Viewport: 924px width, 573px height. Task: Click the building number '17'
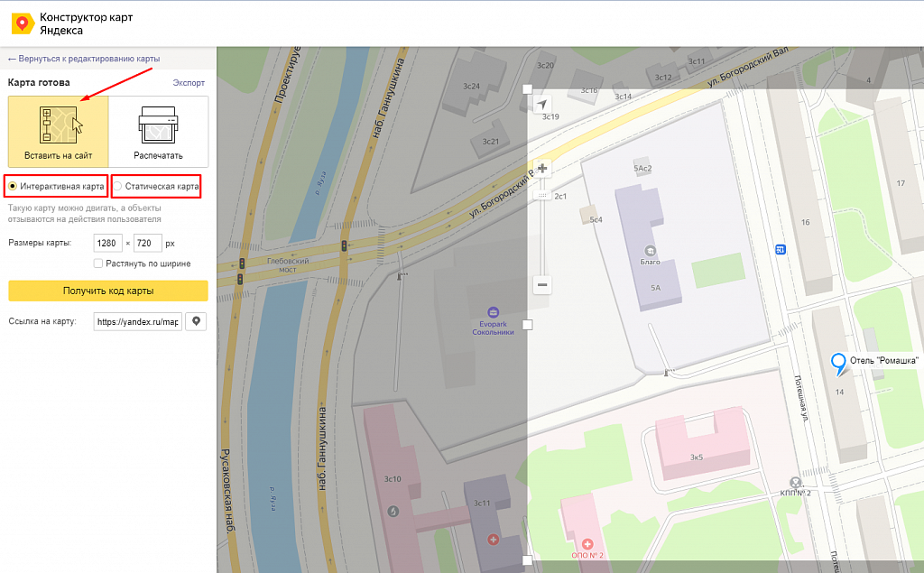(901, 183)
